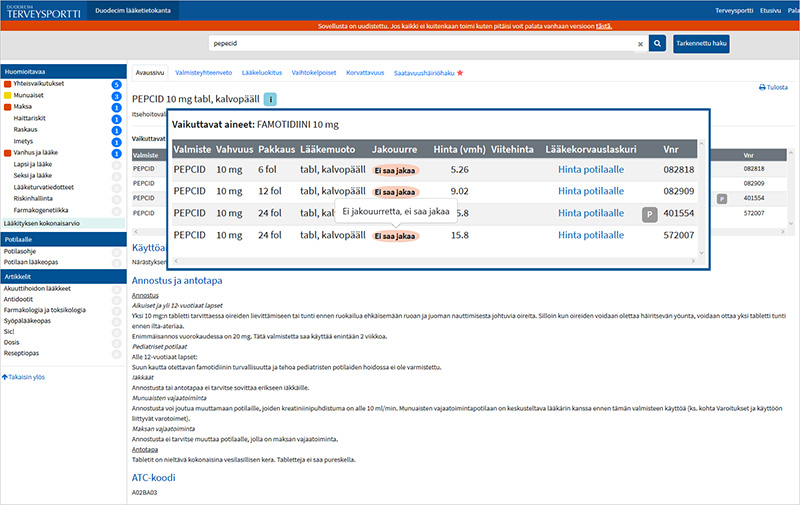This screenshot has height=505, width=800.
Task: Click the Takaisin ylös link
Action: point(23,377)
